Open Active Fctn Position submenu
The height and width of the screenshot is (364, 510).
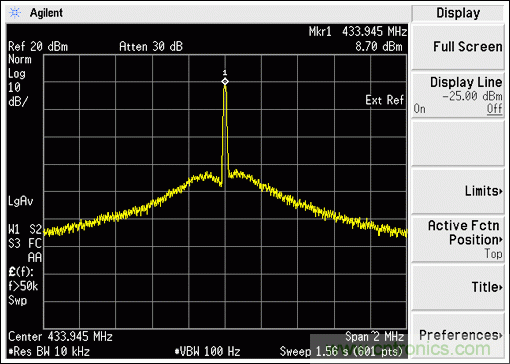tap(458, 239)
